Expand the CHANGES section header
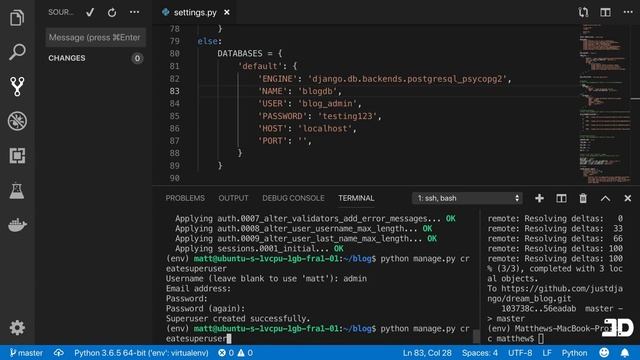The width and height of the screenshot is (640, 360). pyautogui.click(x=67, y=58)
